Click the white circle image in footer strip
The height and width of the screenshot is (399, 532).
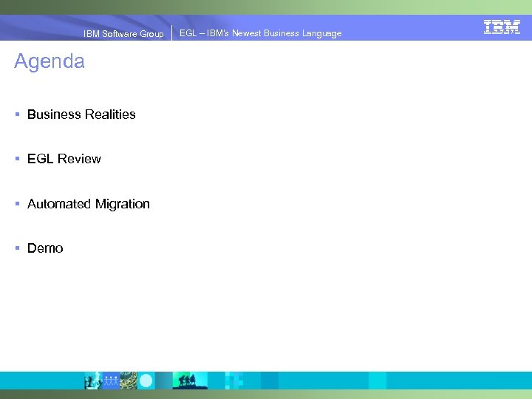click(x=146, y=381)
